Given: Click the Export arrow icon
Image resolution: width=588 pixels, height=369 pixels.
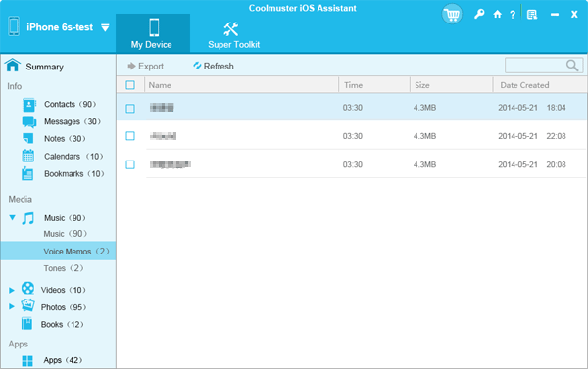Looking at the screenshot, I should pos(131,66).
